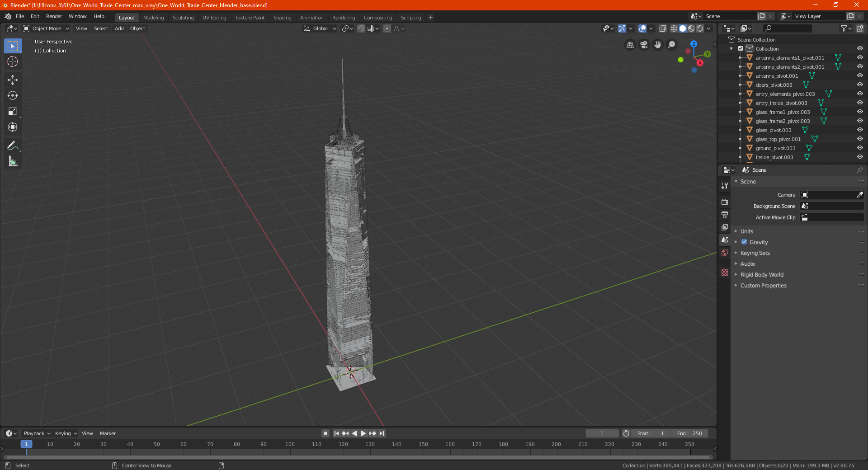Open the Keying dropdown
The width and height of the screenshot is (868, 470).
pyautogui.click(x=66, y=433)
